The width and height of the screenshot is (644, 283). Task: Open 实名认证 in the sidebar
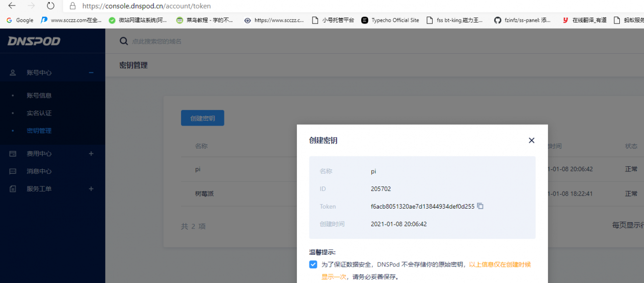[39, 113]
